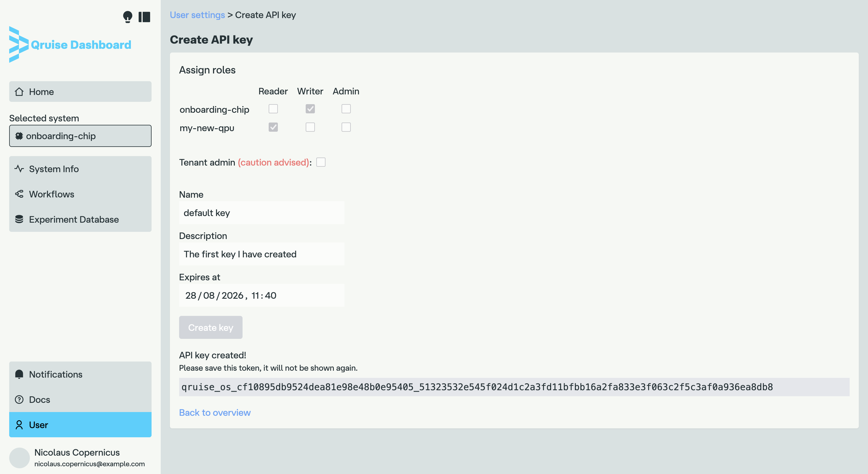Click the Home house icon
Viewport: 868px width, 474px height.
click(19, 92)
